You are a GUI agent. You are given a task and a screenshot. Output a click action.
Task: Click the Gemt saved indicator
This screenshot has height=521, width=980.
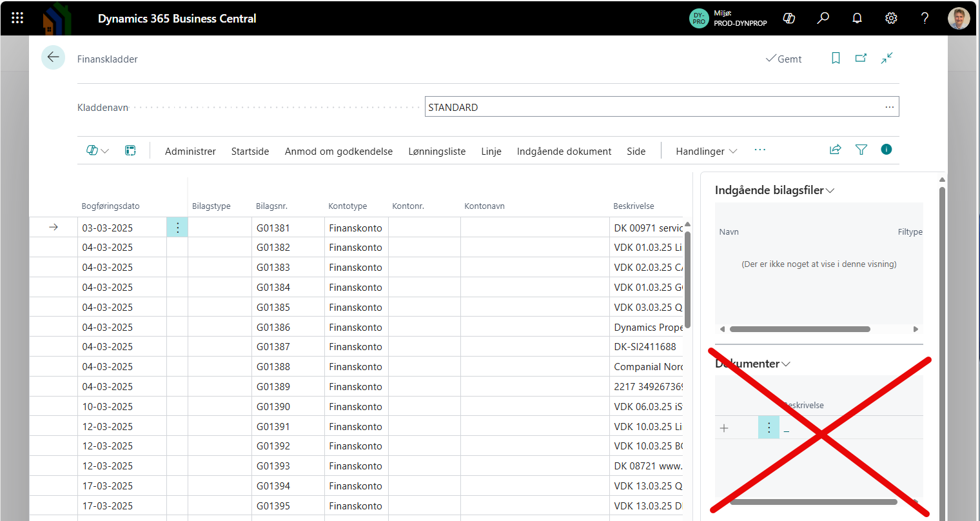(783, 59)
